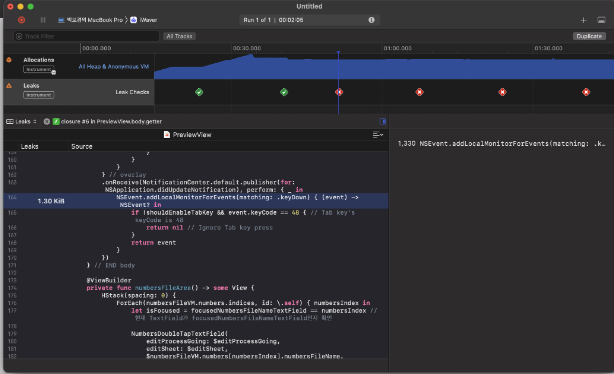Click the red record button

click(x=22, y=20)
